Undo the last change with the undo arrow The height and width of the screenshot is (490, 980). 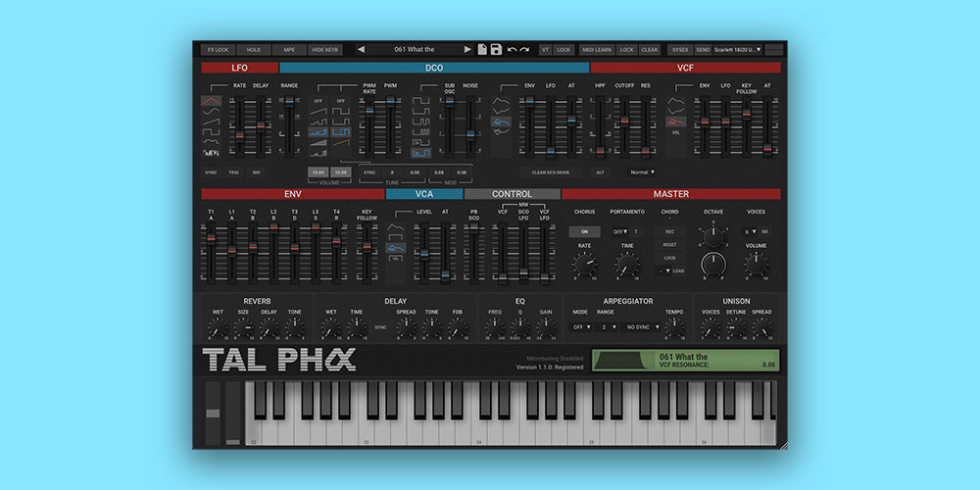tap(512, 49)
